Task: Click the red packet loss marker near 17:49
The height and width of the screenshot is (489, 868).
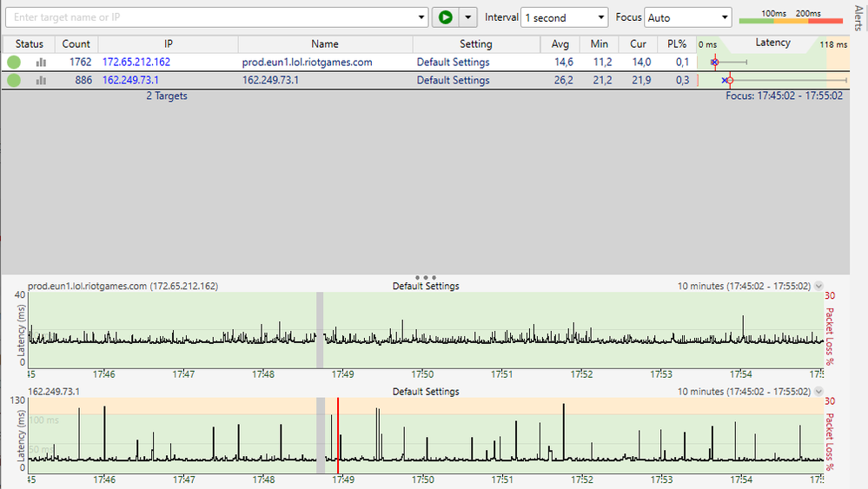Action: point(337,434)
